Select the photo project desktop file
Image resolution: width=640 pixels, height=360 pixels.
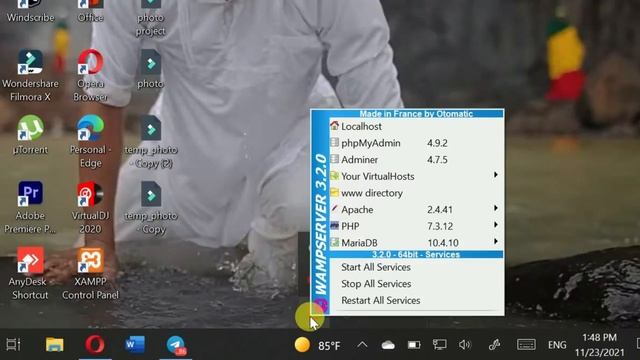pyautogui.click(x=151, y=18)
